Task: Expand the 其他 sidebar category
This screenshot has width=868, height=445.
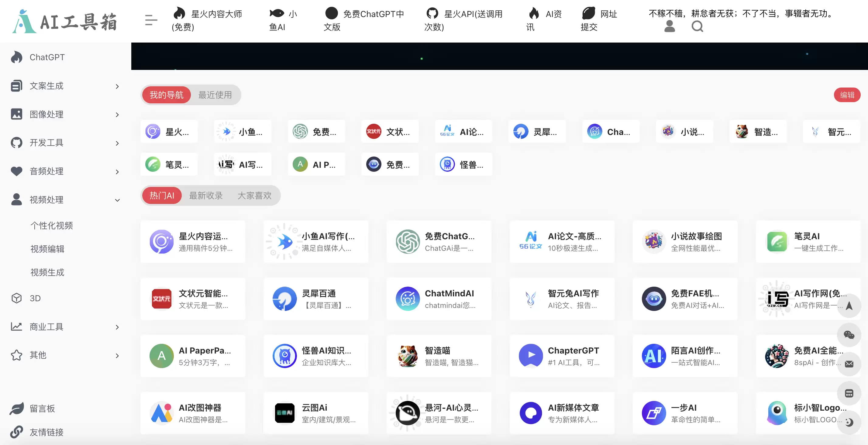Action: [65, 355]
